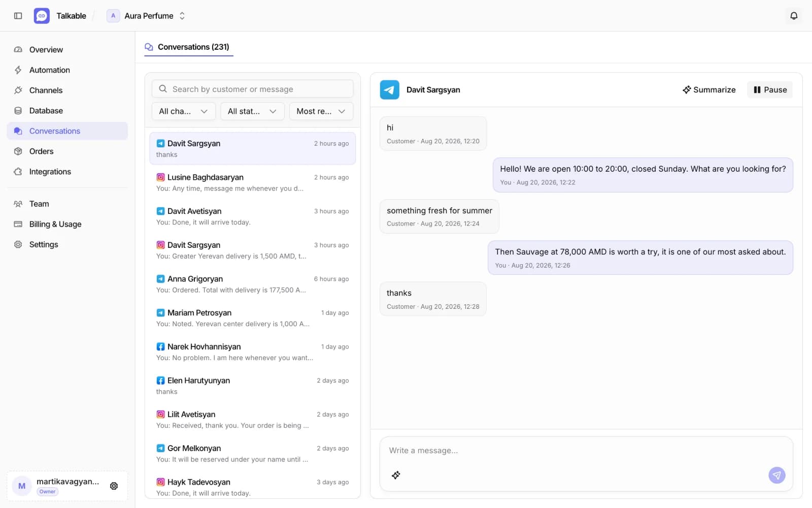Click the customer message "something fresh for summer"
The image size is (812, 508).
point(439,216)
